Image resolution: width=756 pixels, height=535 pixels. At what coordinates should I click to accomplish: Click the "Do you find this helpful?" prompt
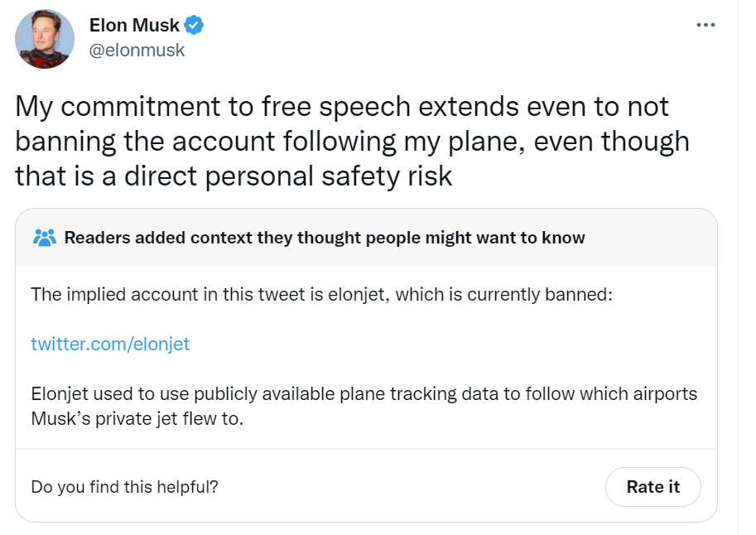(x=124, y=487)
